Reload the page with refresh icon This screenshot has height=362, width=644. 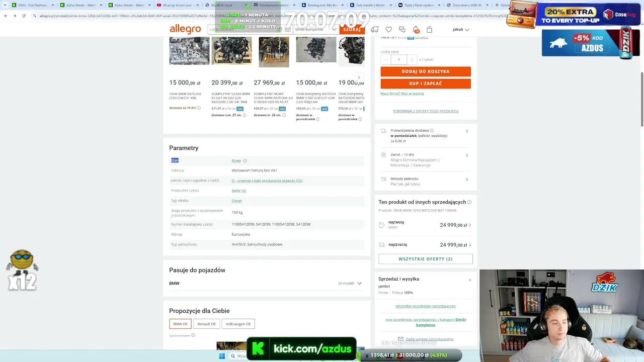coord(24,16)
